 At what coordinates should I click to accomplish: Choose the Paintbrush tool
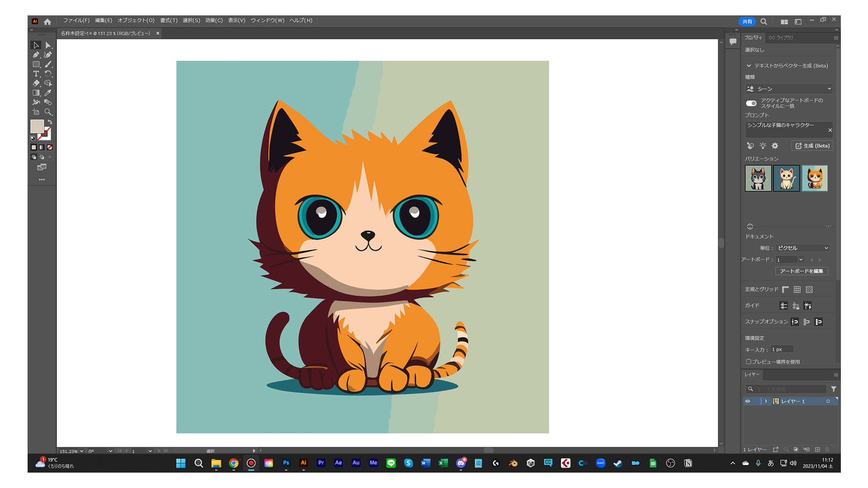[x=48, y=64]
